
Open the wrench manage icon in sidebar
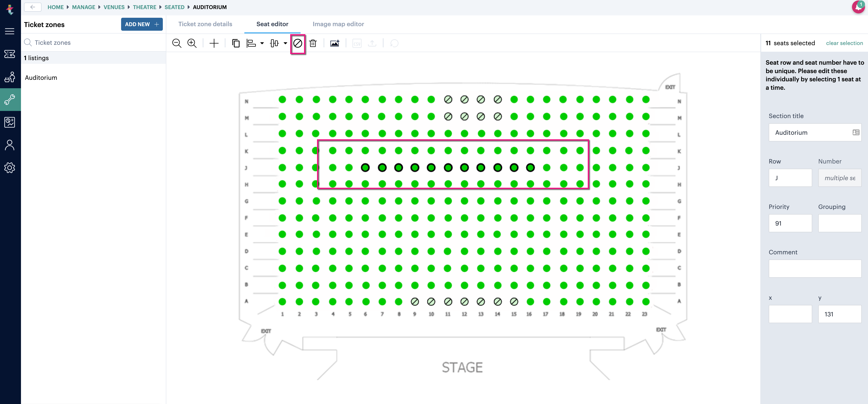coord(10,99)
